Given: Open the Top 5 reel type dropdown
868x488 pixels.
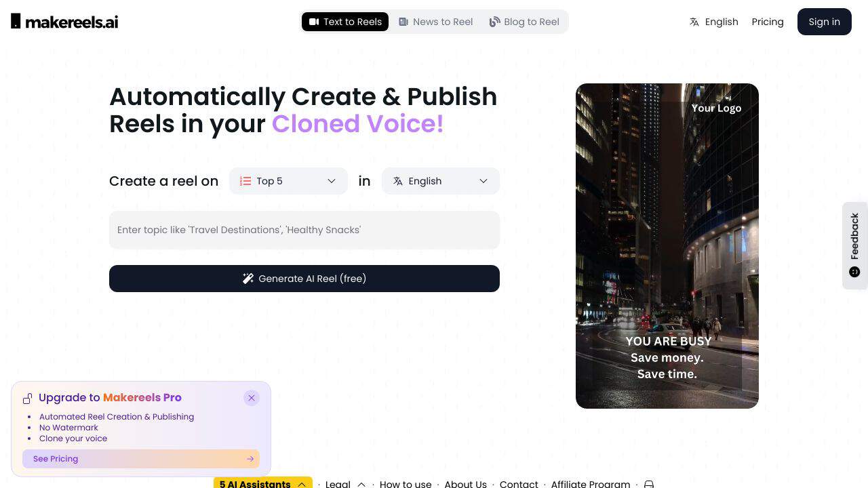Looking at the screenshot, I should click(x=288, y=181).
